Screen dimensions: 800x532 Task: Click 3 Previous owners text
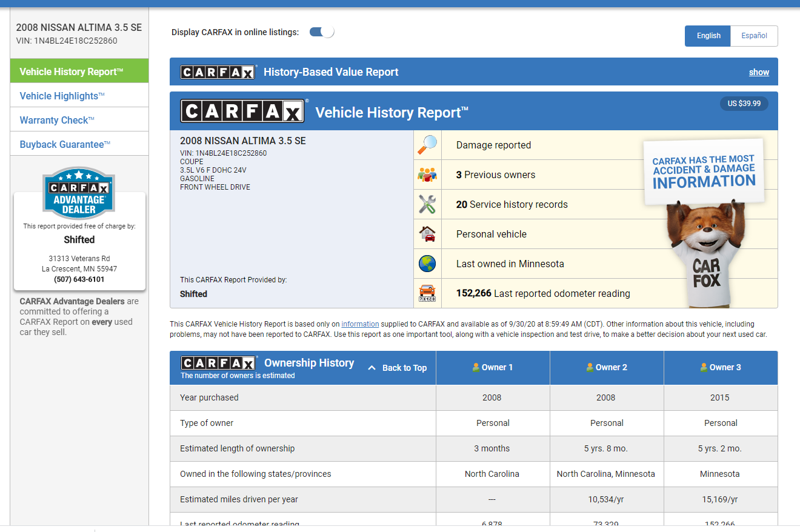coord(496,175)
